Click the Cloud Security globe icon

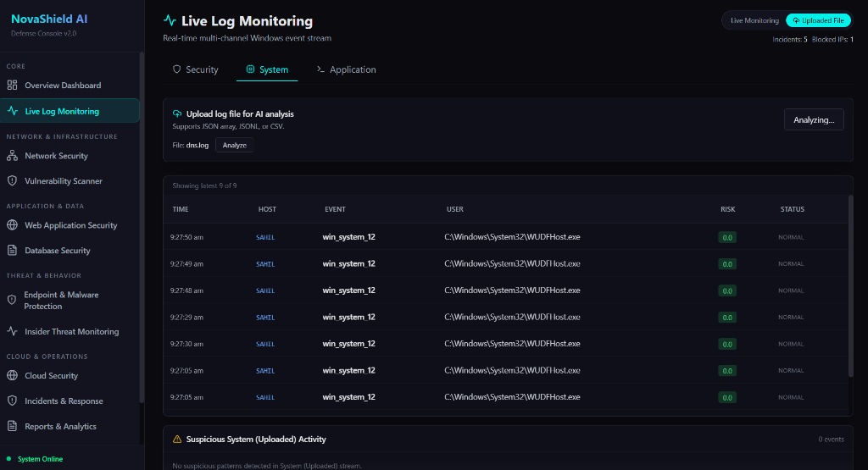tap(12, 375)
